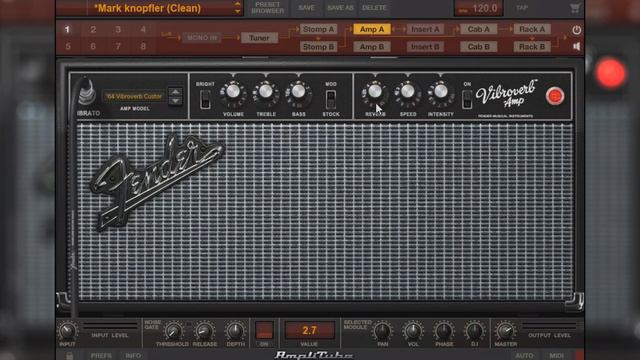
Task: Select next amp model with down arrow
Action: click(x=176, y=101)
